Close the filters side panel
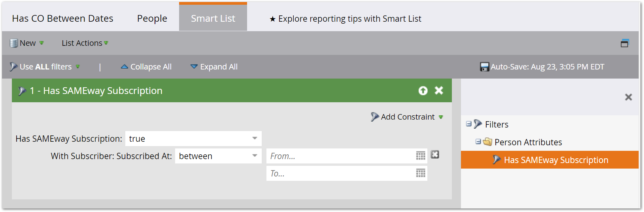This screenshot has width=644, height=212. (x=629, y=97)
